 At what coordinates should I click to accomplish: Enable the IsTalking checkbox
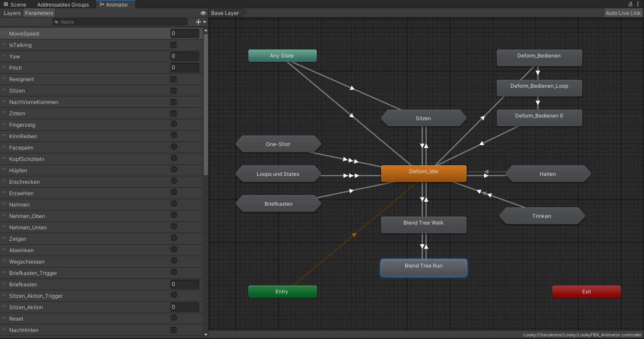173,45
